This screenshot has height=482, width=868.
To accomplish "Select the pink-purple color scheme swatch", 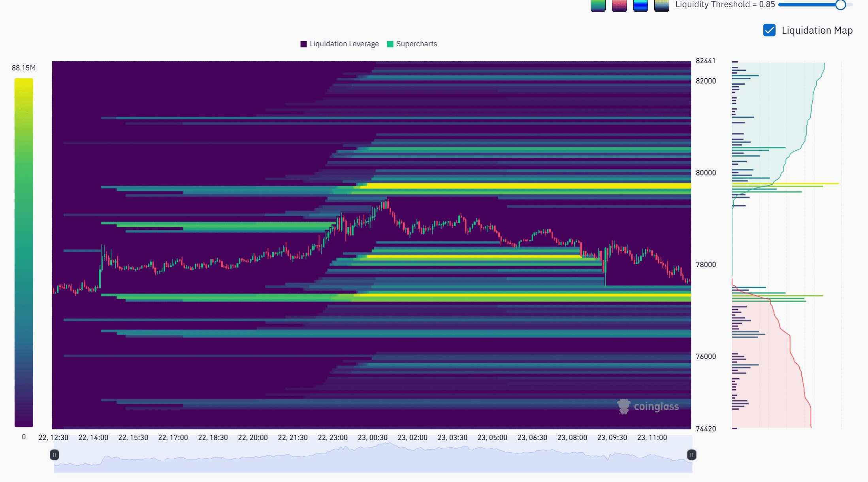I will click(x=619, y=6).
